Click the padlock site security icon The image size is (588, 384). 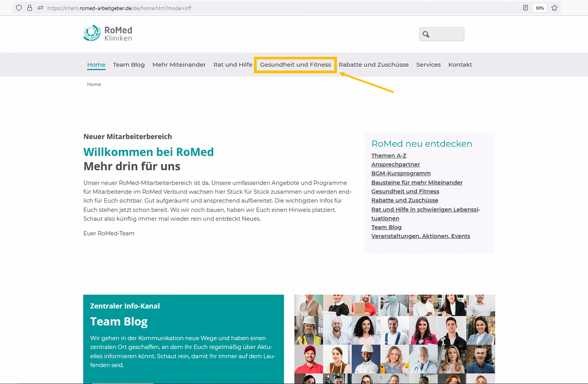pyautogui.click(x=30, y=8)
